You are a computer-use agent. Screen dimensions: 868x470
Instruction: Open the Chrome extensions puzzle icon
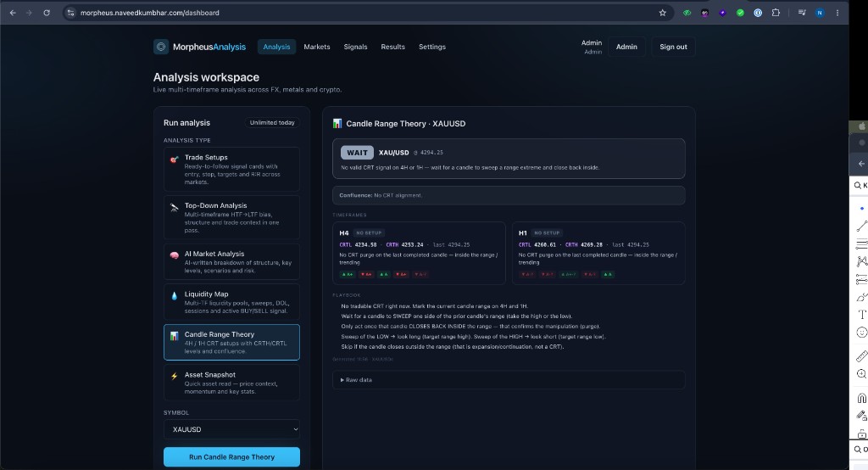coord(776,13)
